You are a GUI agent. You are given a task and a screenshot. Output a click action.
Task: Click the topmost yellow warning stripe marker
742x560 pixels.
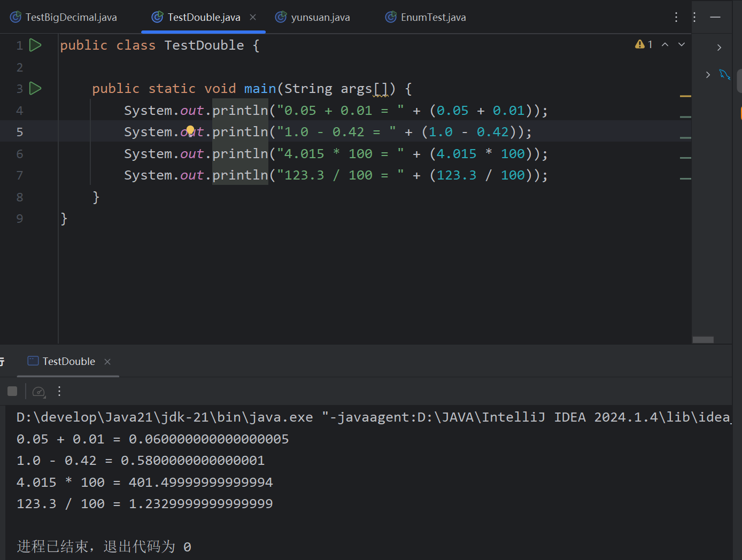(685, 96)
